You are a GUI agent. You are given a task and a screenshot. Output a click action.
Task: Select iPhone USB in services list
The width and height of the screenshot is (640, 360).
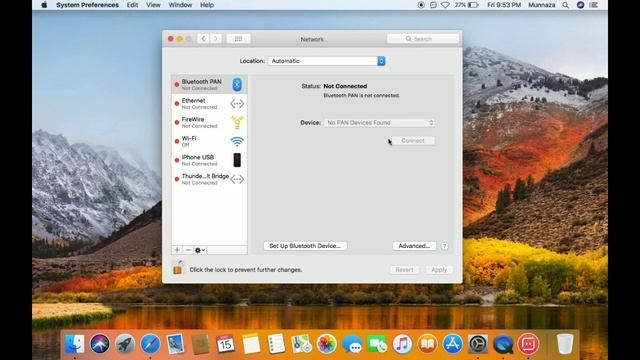209,160
